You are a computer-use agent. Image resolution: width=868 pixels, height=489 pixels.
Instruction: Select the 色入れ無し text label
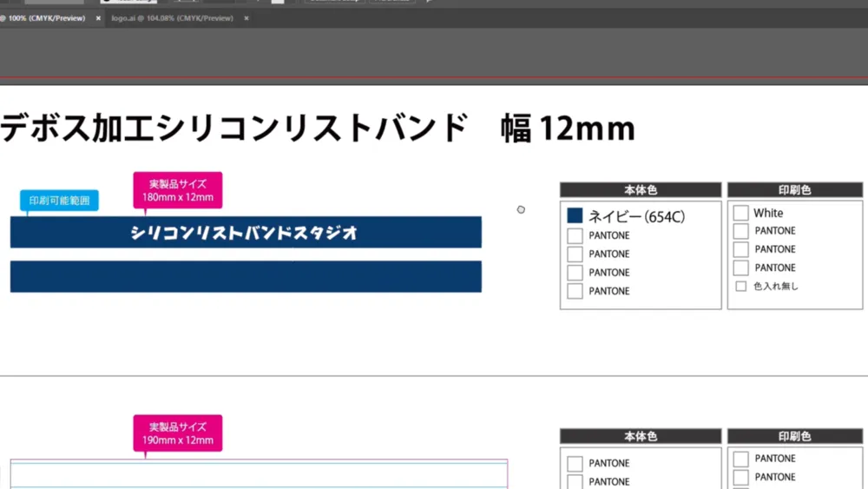click(775, 287)
